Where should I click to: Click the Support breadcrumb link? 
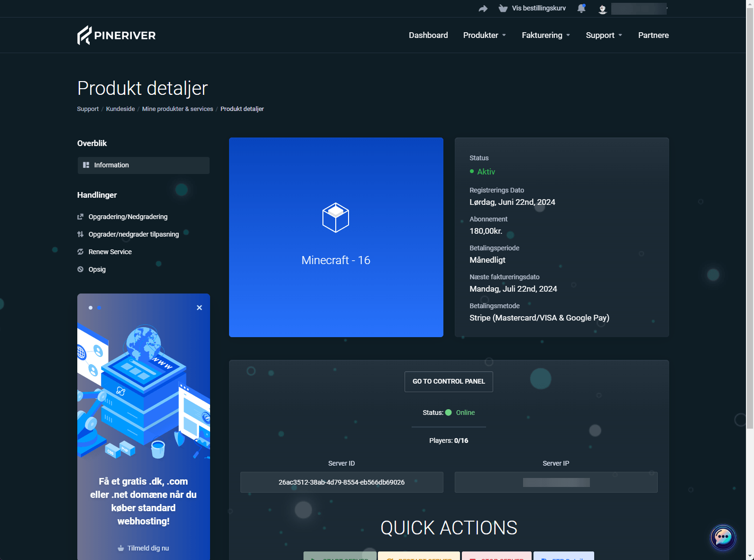[88, 109]
